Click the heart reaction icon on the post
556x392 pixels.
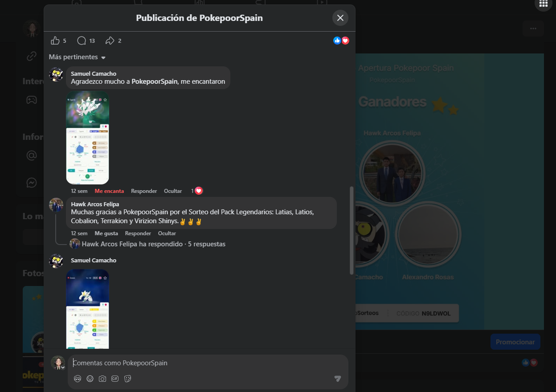345,40
